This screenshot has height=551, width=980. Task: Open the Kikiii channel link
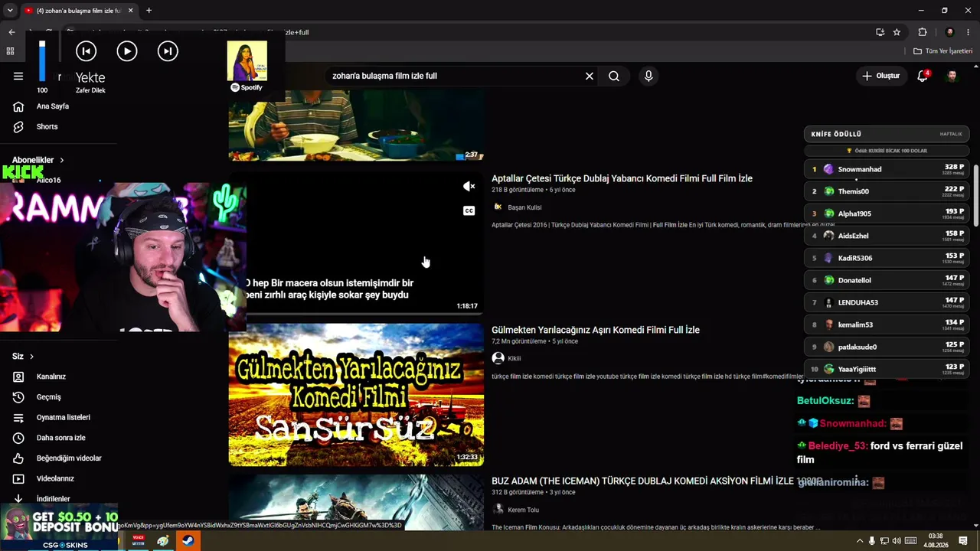[514, 358]
